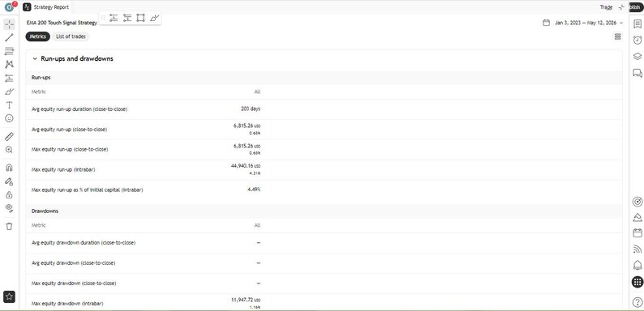Image resolution: width=644 pixels, height=311 pixels.
Task: Click the collapse panel icon near Trade
Action: coord(621,7)
